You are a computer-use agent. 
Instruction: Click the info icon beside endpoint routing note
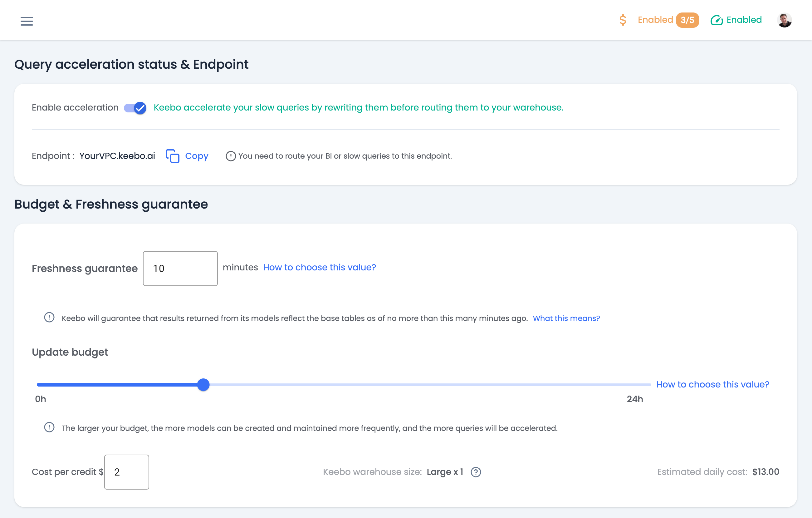[x=231, y=156]
